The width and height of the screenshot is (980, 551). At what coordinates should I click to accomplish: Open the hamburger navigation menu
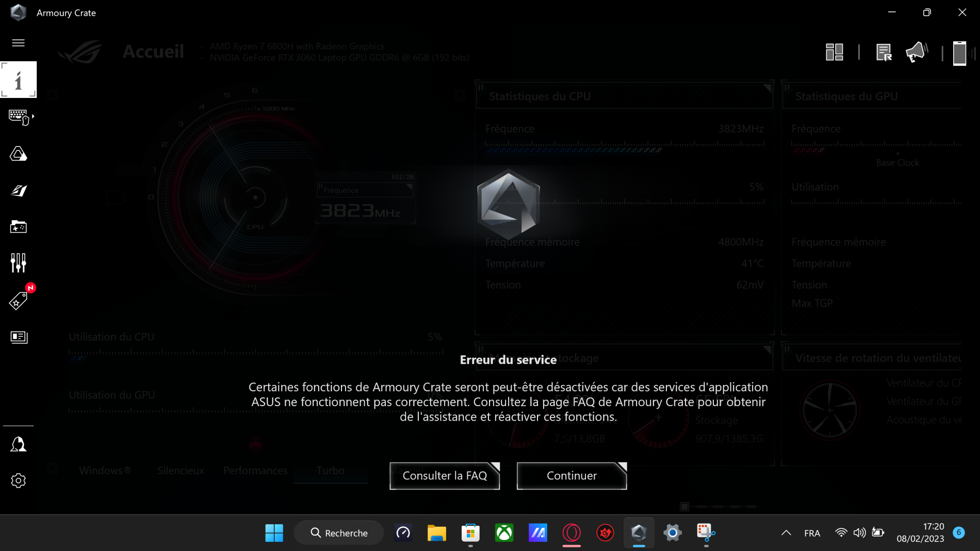[x=18, y=43]
